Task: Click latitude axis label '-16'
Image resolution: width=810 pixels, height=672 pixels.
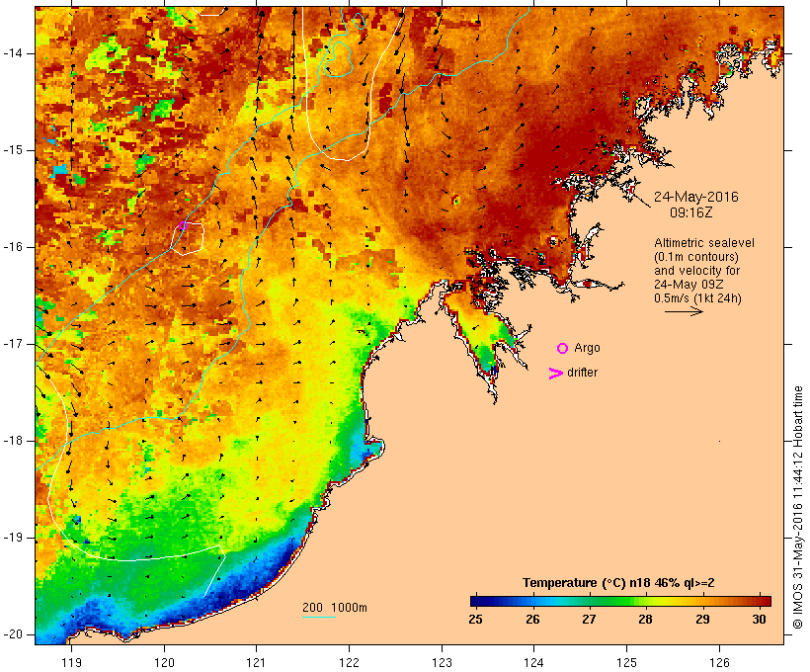Action: click(x=12, y=247)
